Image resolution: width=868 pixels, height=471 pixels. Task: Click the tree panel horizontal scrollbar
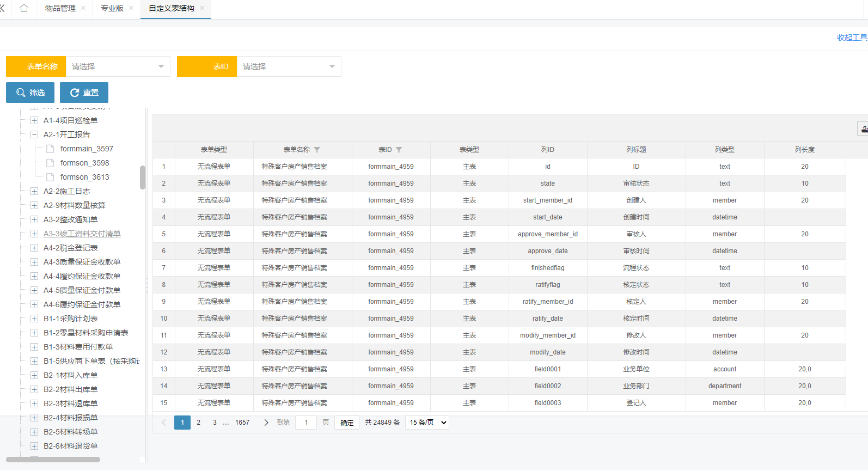click(x=53, y=460)
